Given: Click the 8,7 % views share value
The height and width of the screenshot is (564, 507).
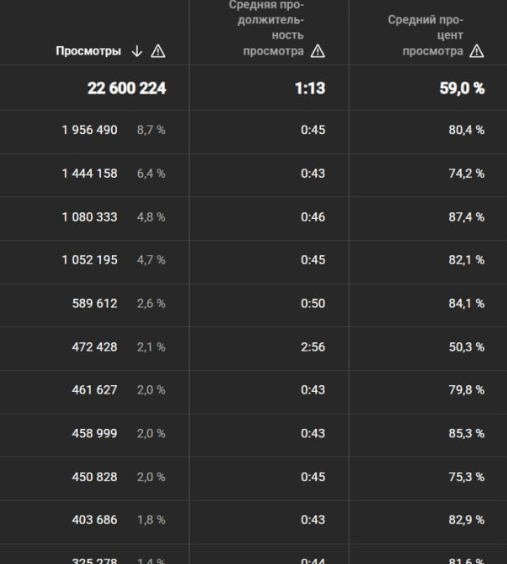Looking at the screenshot, I should point(151,130).
